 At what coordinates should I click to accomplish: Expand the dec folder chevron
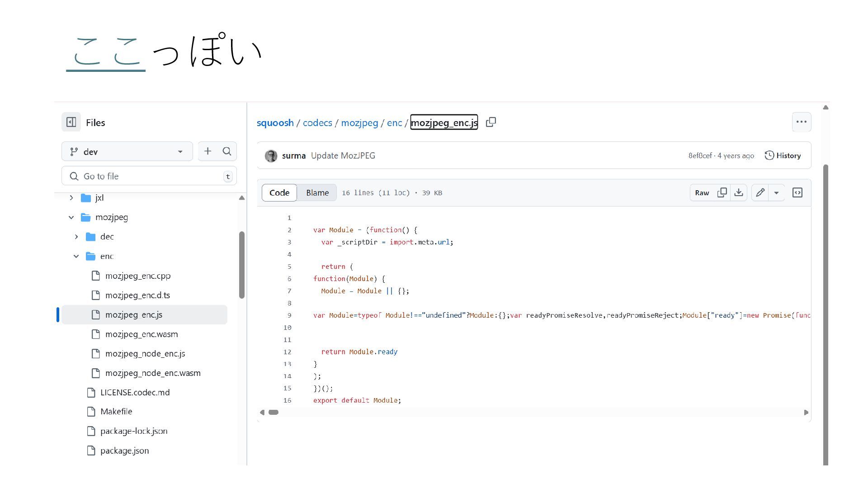(x=76, y=237)
